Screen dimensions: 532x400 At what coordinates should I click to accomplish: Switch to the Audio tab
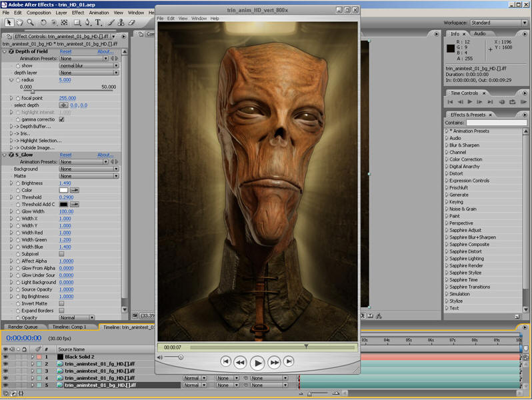point(479,33)
